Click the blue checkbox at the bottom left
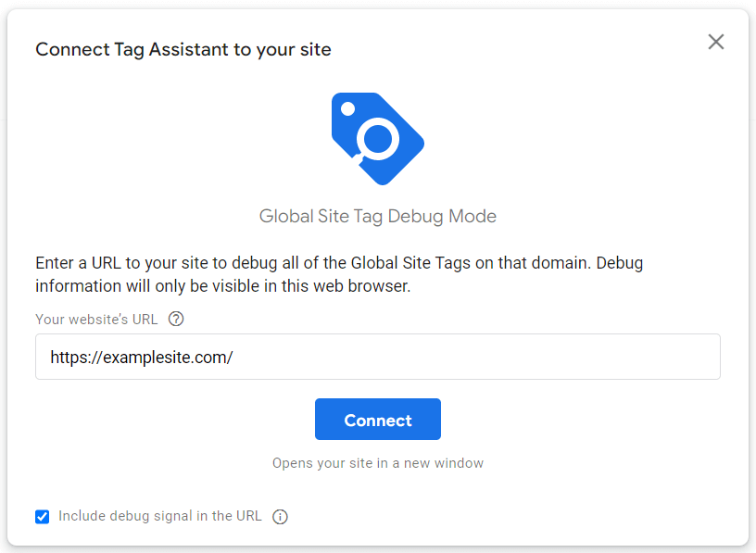 click(x=42, y=516)
